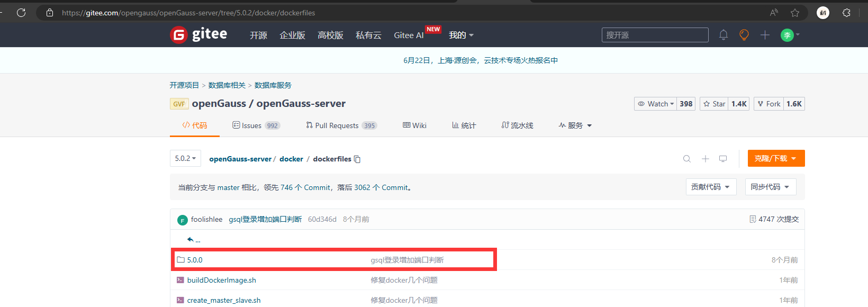
Task: Switch to the Pull Requests tab
Action: (x=341, y=125)
